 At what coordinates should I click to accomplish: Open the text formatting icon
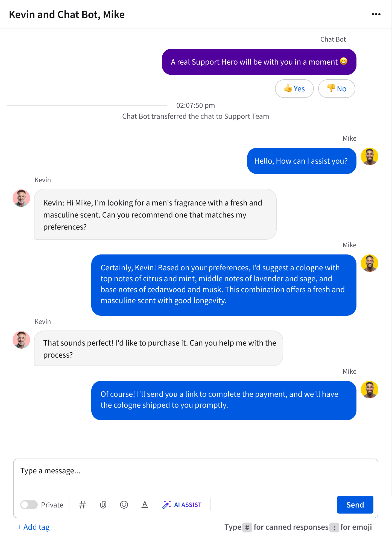145,505
